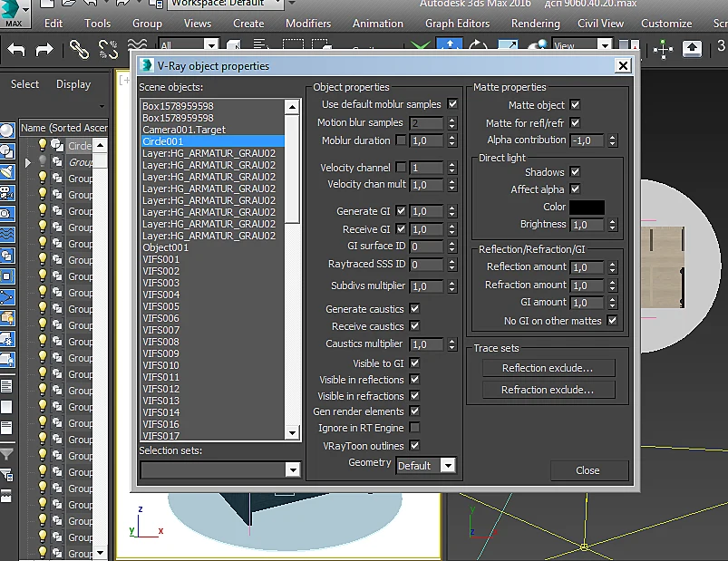Click the Close button in V-Ray dialog
728x561 pixels.
click(589, 470)
